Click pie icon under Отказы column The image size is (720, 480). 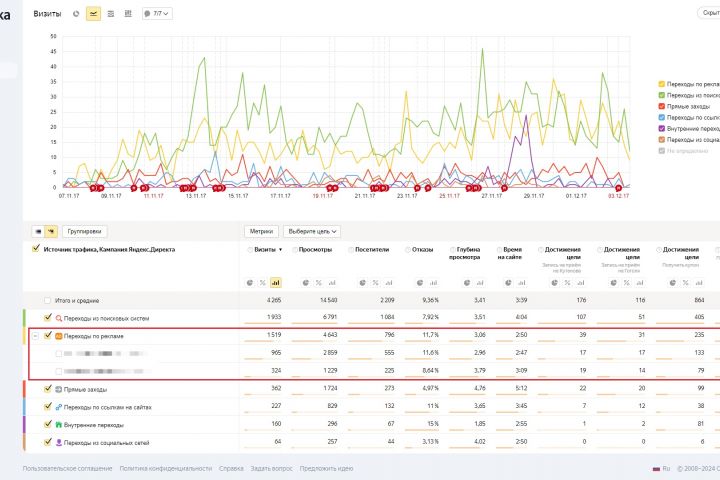coord(420,282)
